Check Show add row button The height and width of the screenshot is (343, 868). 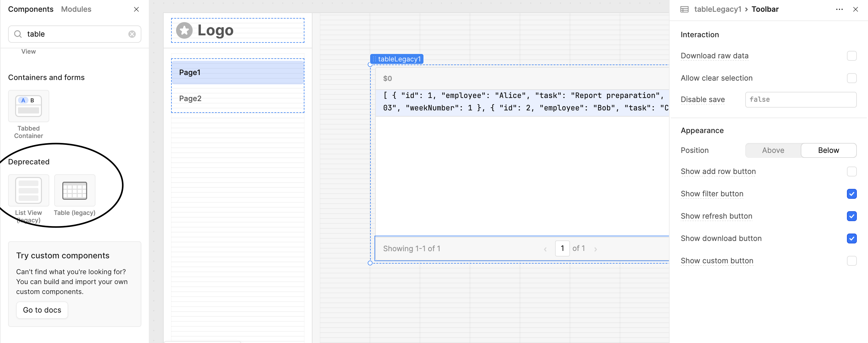coord(852,171)
